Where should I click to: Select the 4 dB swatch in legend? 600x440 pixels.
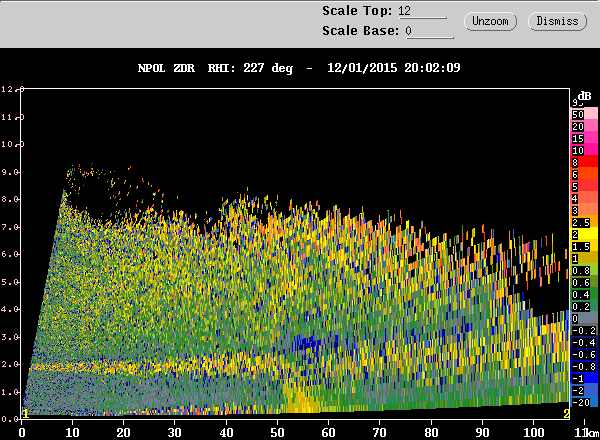[x=584, y=199]
